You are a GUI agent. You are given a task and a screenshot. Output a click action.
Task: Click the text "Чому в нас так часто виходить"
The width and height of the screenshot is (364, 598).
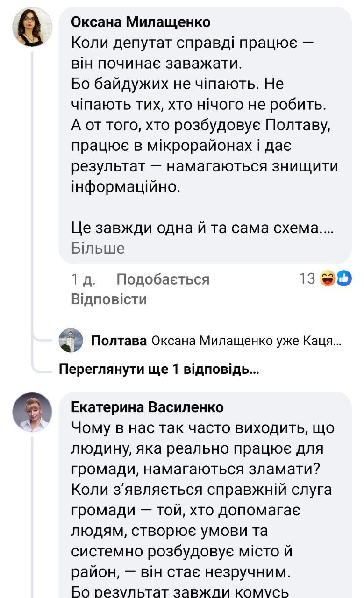pyautogui.click(x=203, y=427)
